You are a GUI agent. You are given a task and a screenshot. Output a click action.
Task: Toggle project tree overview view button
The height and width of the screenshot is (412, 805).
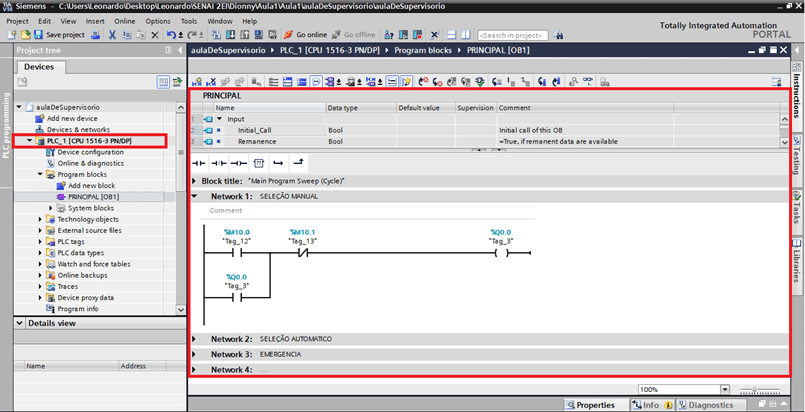163,82
